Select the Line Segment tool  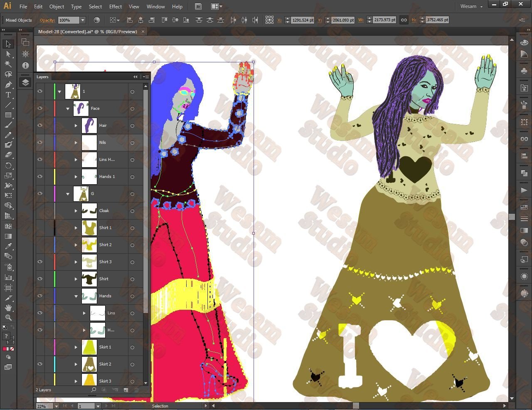[8, 105]
